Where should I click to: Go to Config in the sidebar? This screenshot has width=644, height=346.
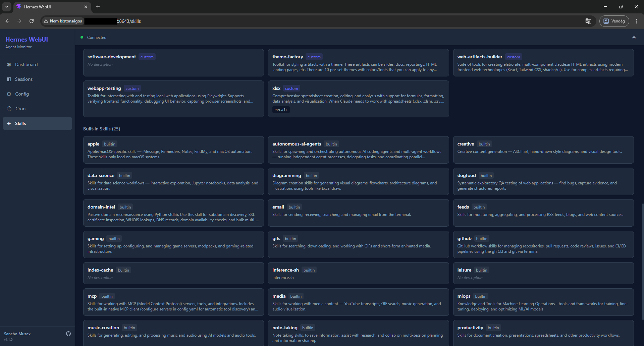[x=37, y=94]
